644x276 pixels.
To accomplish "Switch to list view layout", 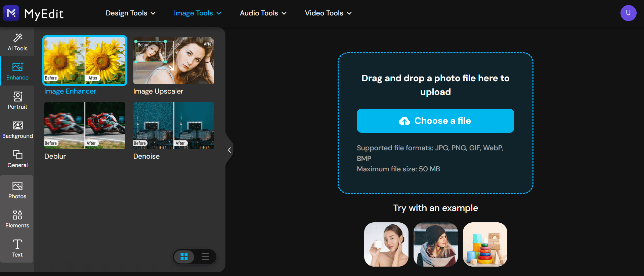I will (205, 257).
